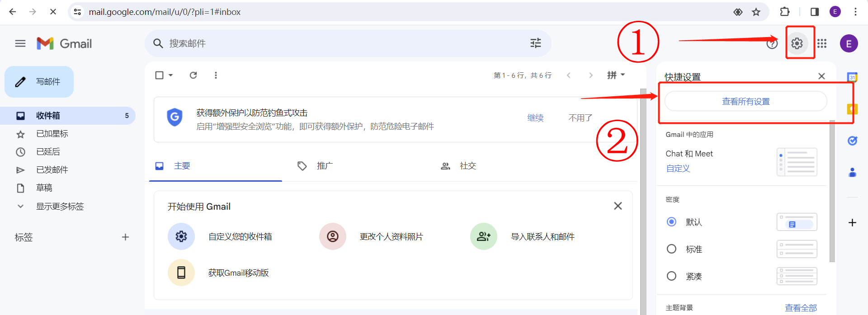Click 导入联系人和邮件
This screenshot has height=315, width=868.
point(542,237)
